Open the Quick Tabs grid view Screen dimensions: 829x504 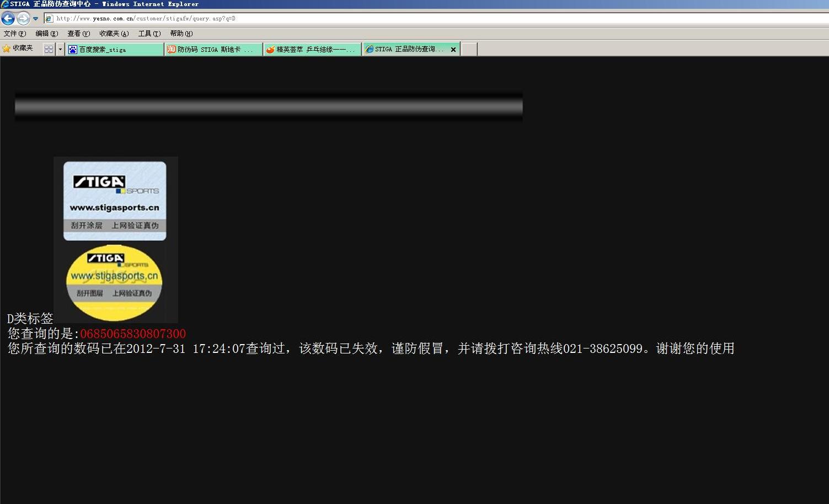click(49, 49)
